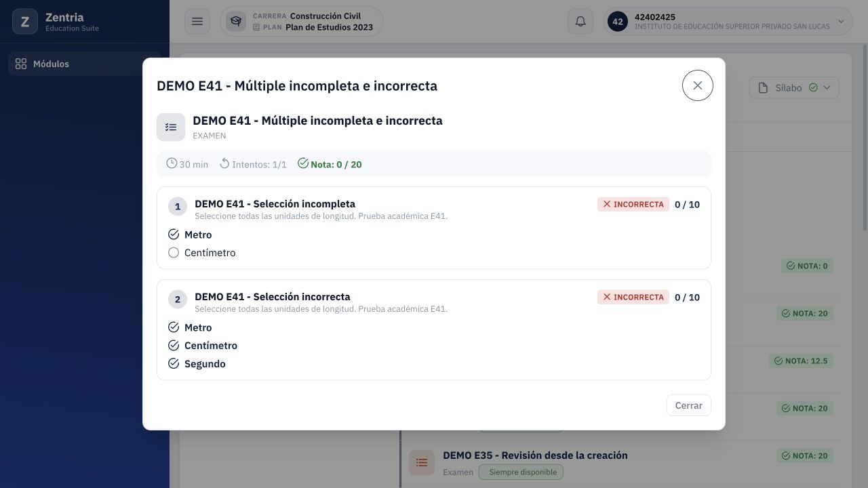Click the graduation cap career icon

coord(236,22)
